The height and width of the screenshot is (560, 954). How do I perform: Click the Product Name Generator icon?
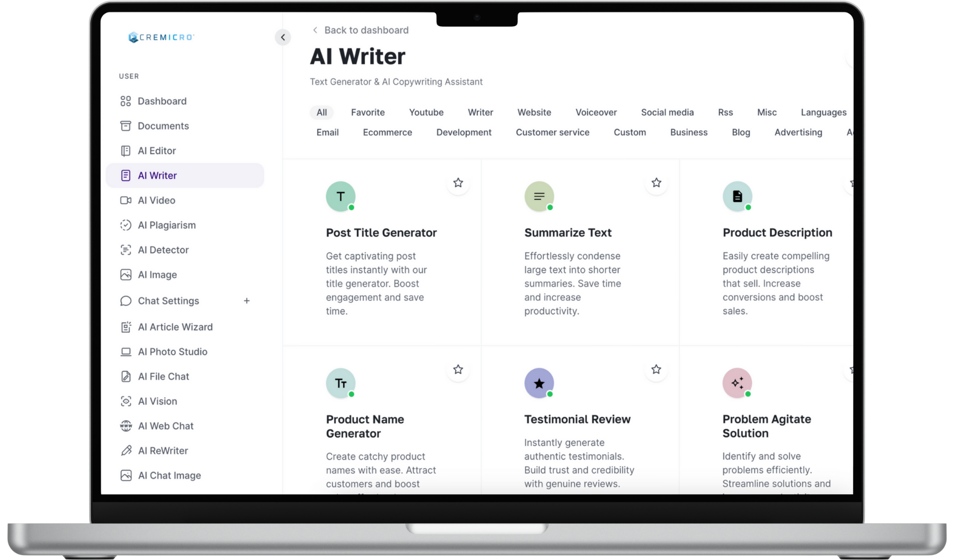[x=340, y=383]
